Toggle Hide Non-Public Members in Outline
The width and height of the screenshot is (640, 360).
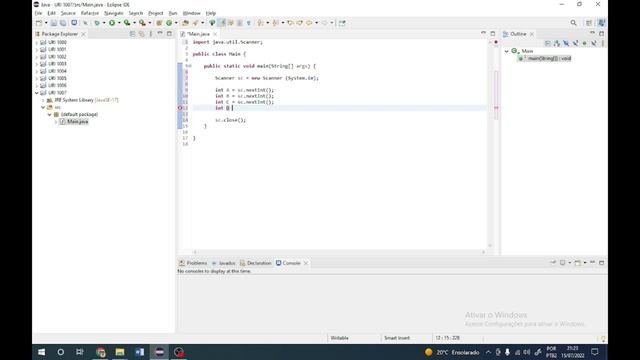point(584,43)
